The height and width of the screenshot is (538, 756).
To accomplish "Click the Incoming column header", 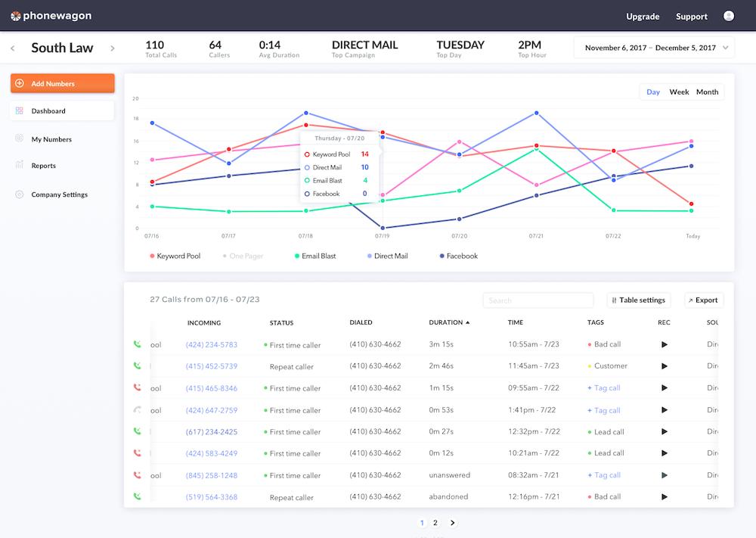I will [204, 323].
